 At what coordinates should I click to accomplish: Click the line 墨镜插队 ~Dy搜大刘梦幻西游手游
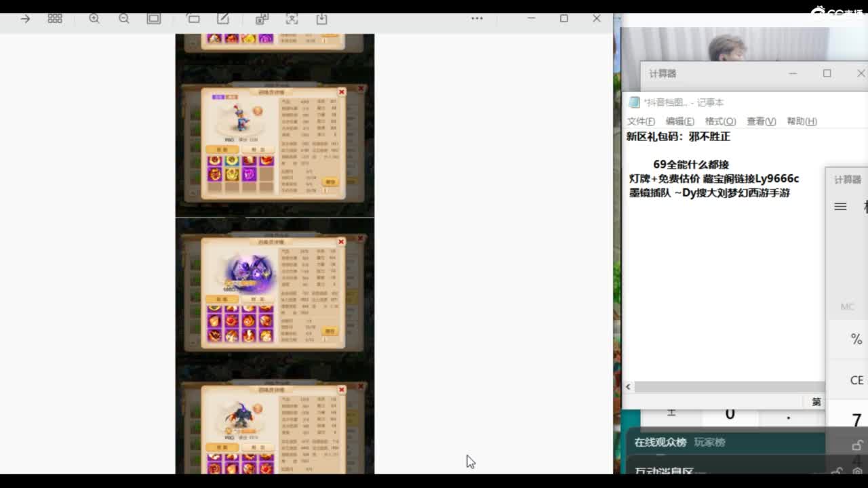pyautogui.click(x=709, y=193)
